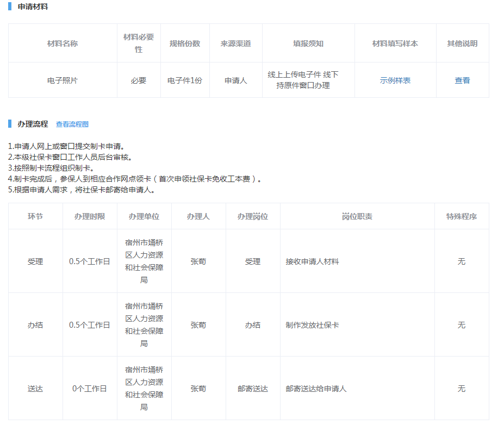Image resolution: width=504 pixels, height=431 pixels.
Task: Select the 材料名称 column header
Action: click(x=63, y=43)
